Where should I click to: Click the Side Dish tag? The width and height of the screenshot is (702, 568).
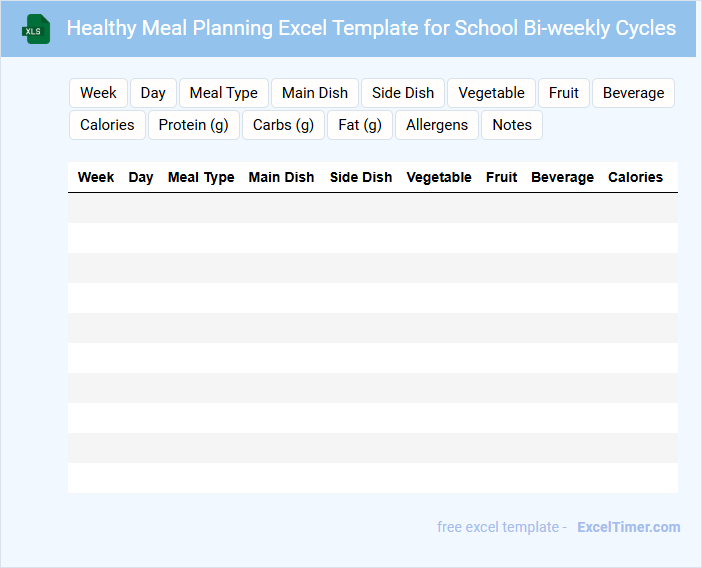pos(403,93)
